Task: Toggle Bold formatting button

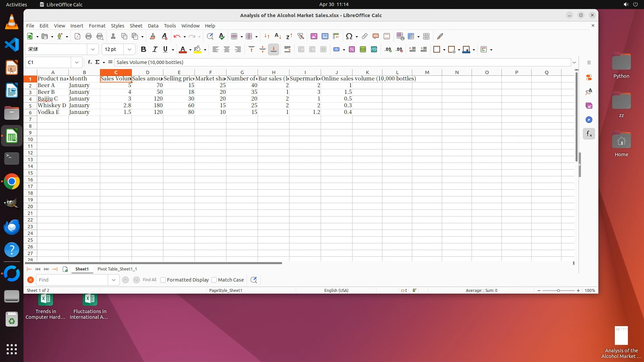Action: 144,49
